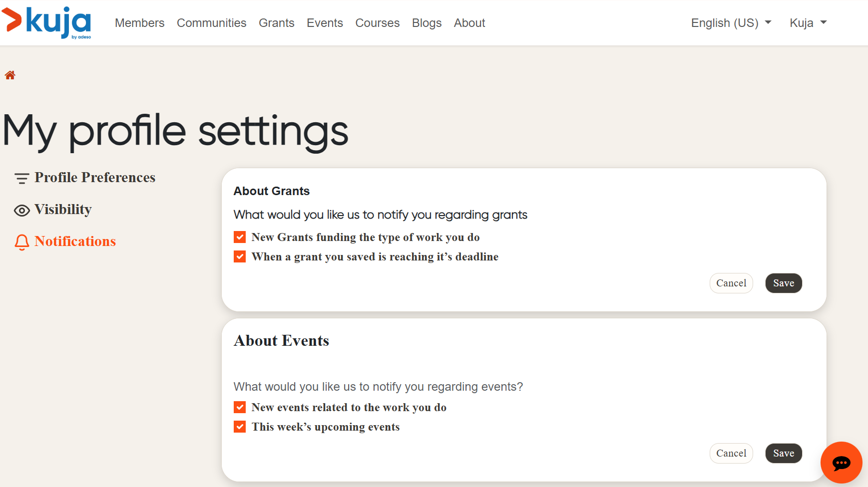Image resolution: width=868 pixels, height=487 pixels.
Task: Click the Profile Preferences filter icon
Action: coord(21,178)
